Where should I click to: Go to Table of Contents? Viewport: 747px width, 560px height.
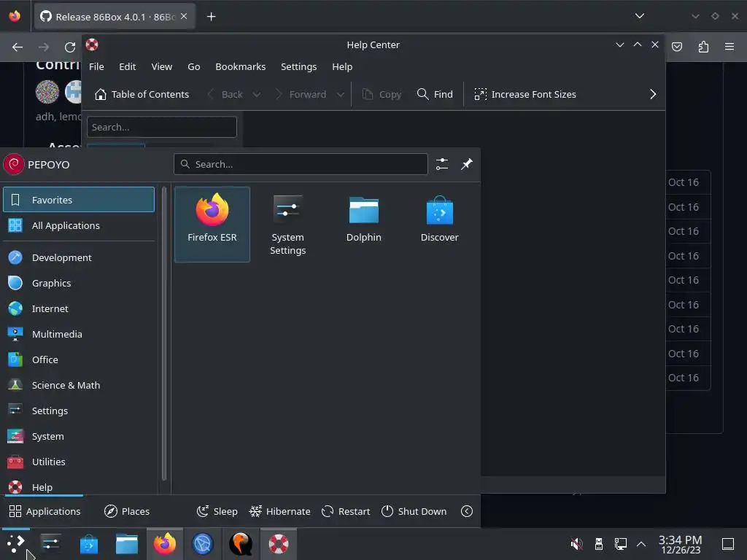[142, 94]
